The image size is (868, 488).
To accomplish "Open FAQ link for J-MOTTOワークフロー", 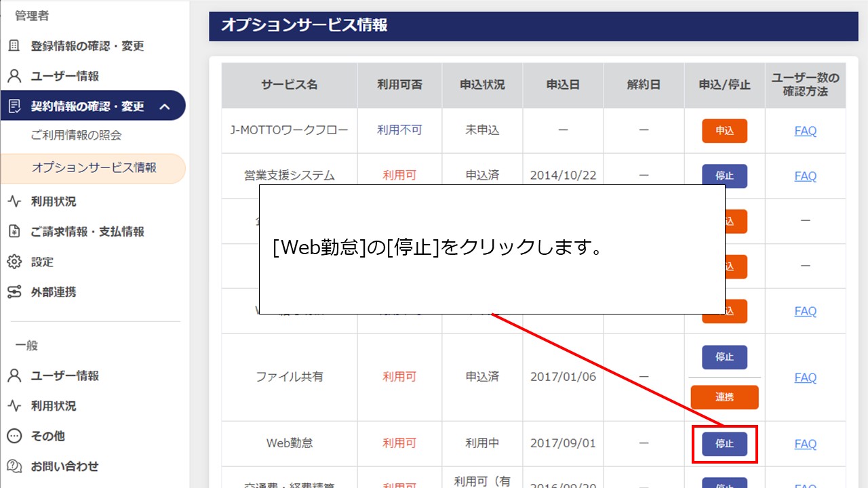I will point(806,131).
